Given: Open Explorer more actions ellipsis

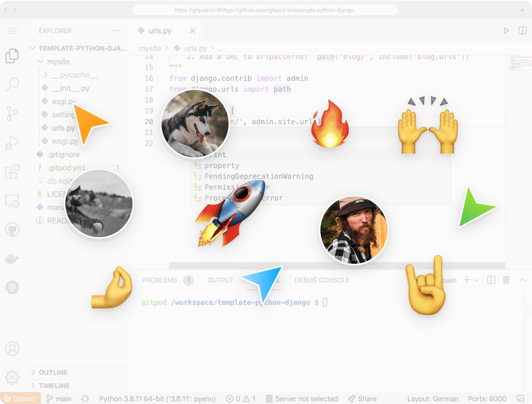Looking at the screenshot, I should [115, 31].
